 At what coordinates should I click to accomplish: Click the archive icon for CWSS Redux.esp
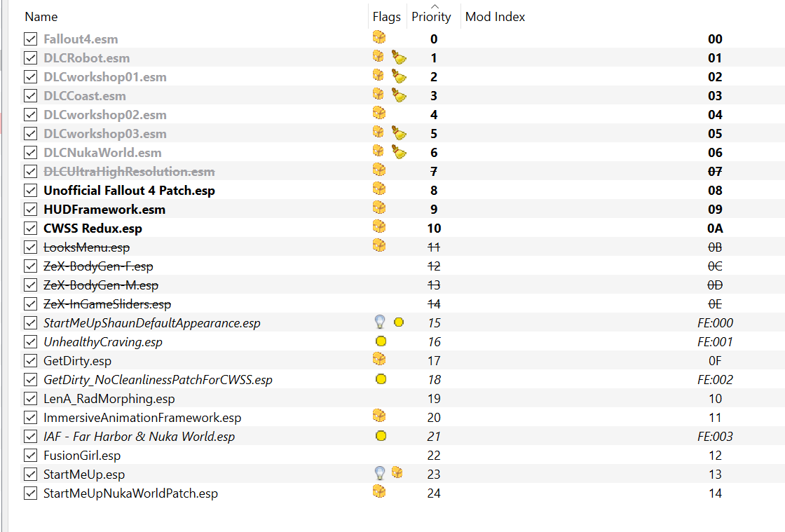point(379,226)
